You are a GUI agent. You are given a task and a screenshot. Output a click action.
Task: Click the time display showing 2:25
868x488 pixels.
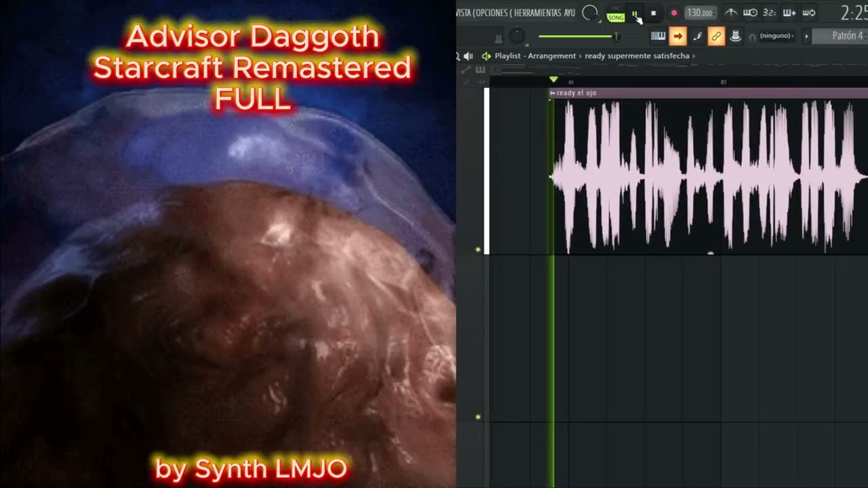pyautogui.click(x=854, y=13)
